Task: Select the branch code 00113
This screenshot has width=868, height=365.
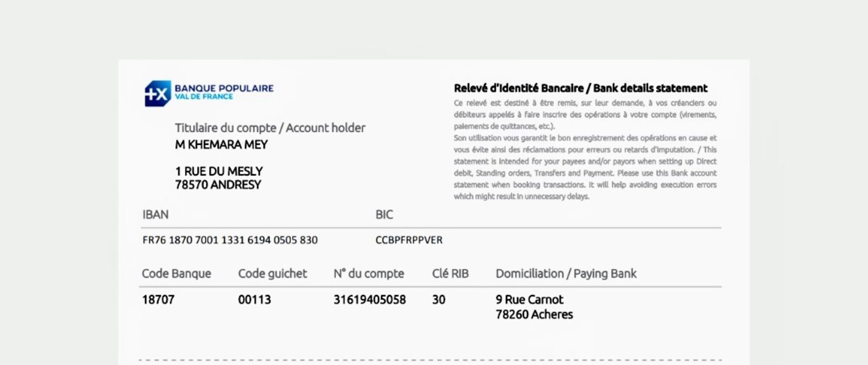Action: click(x=254, y=300)
